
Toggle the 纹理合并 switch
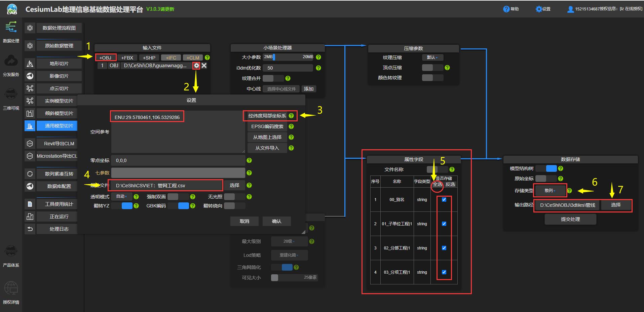pyautogui.click(x=273, y=78)
